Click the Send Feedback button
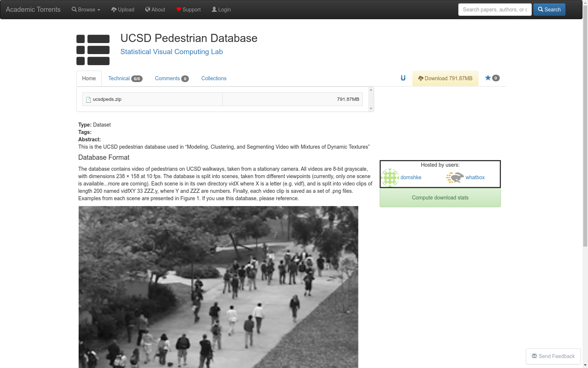This screenshot has width=588, height=368. [x=553, y=356]
